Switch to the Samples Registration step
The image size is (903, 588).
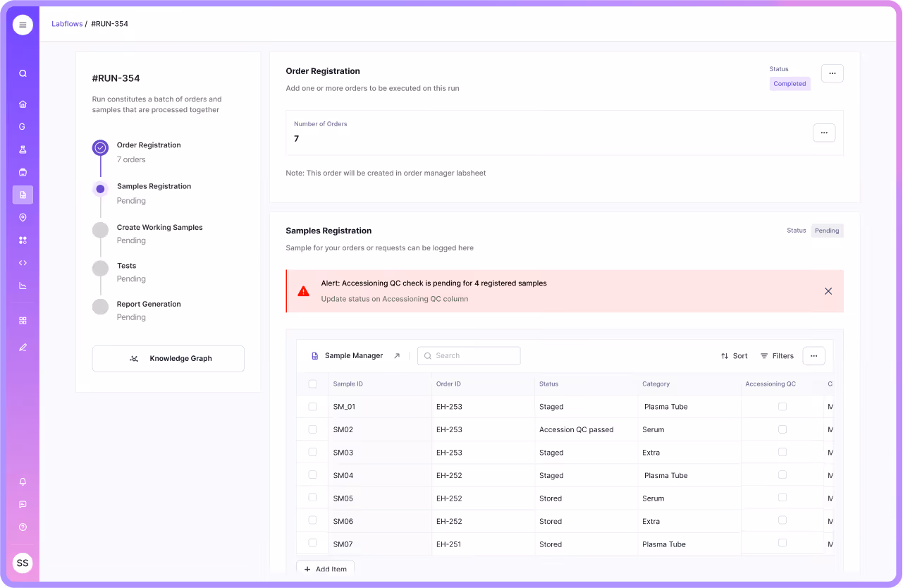click(154, 185)
